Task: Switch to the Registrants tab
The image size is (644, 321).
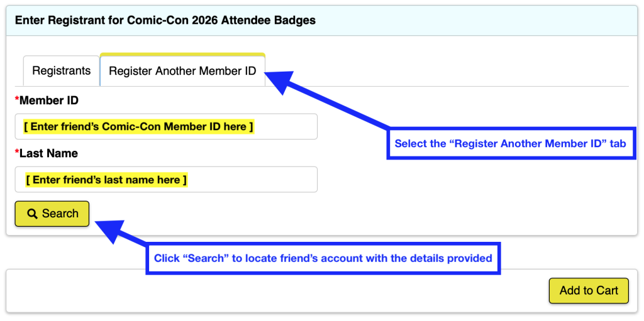Action: click(62, 71)
